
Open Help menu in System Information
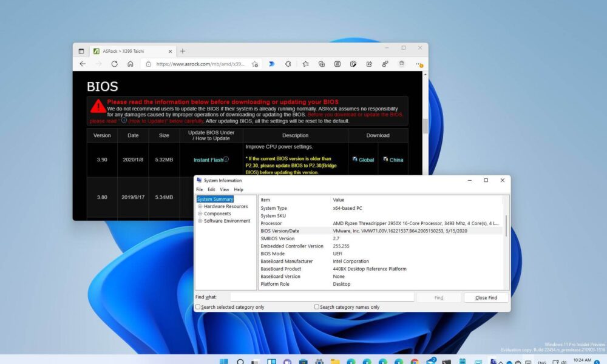[x=239, y=189]
